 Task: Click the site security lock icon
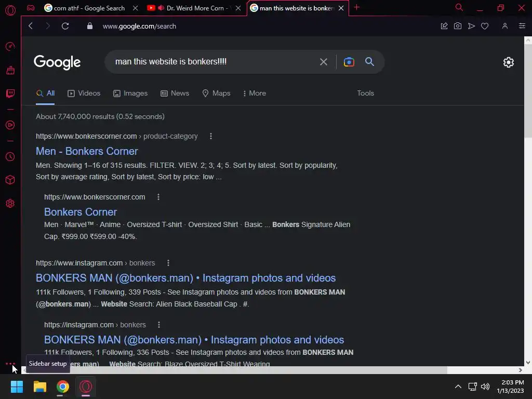[89, 26]
